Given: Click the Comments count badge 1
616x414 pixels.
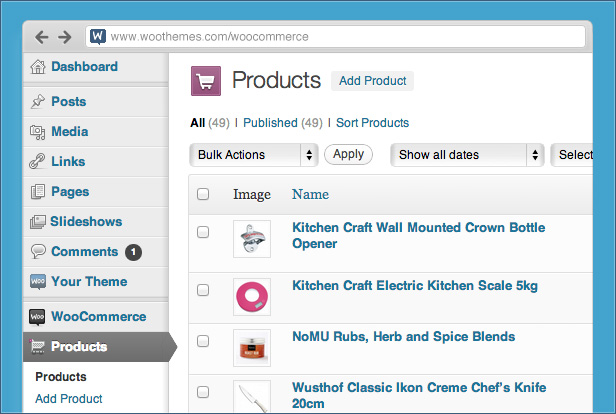Looking at the screenshot, I should coord(134,252).
